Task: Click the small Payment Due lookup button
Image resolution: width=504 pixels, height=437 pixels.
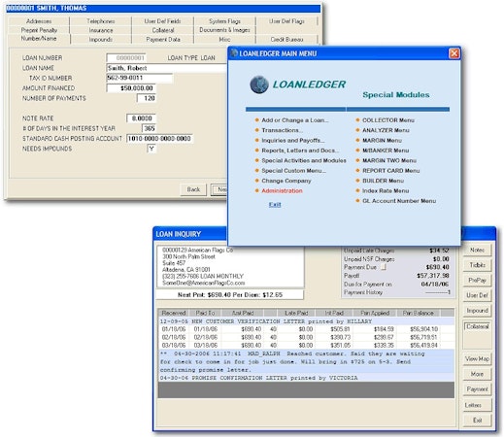Action: [x=384, y=267]
